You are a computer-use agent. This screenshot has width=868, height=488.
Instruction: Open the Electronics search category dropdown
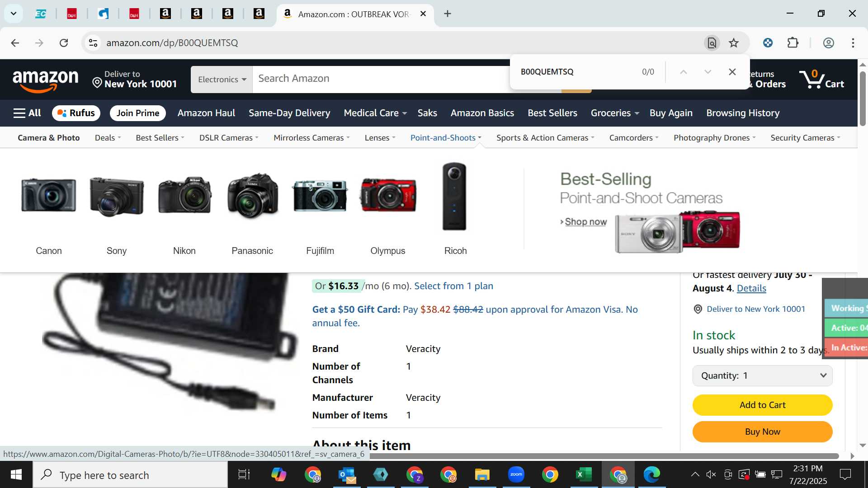click(x=222, y=80)
